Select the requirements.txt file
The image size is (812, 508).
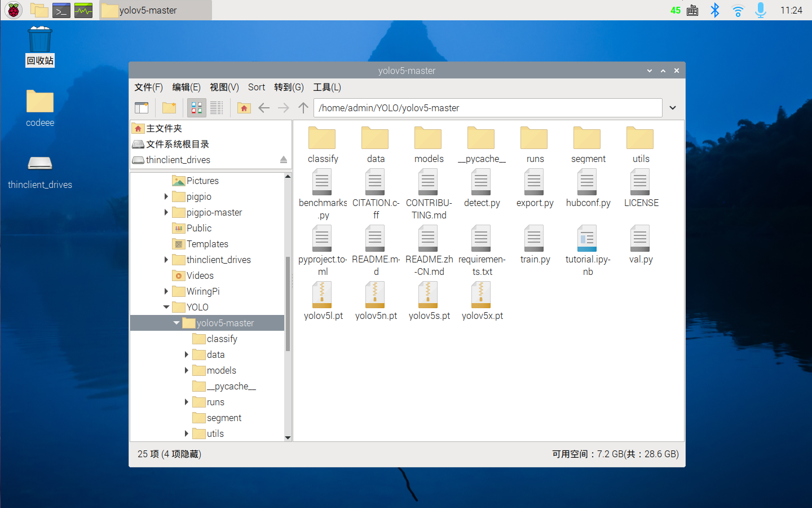pyautogui.click(x=482, y=251)
